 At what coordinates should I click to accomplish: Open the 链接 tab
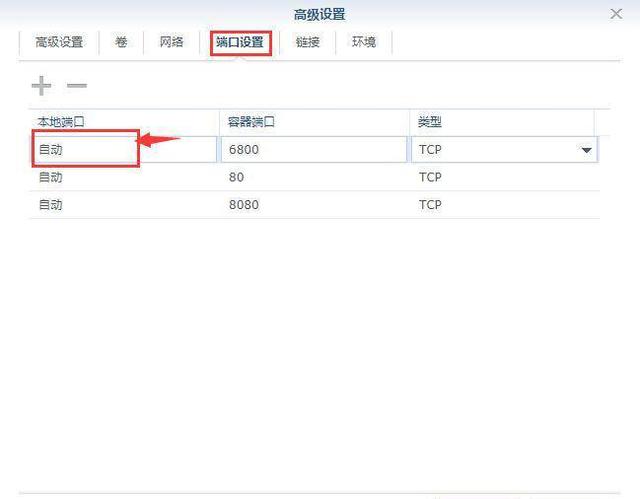[307, 42]
